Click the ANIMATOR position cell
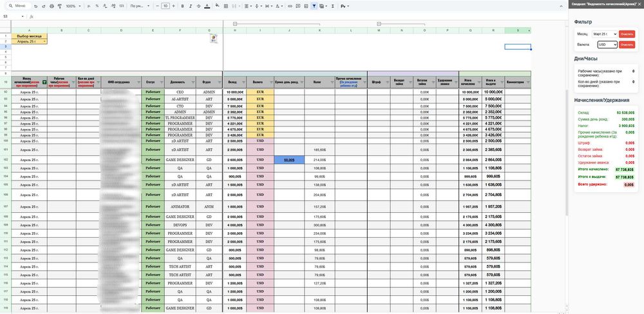The image size is (644, 314). [180, 207]
